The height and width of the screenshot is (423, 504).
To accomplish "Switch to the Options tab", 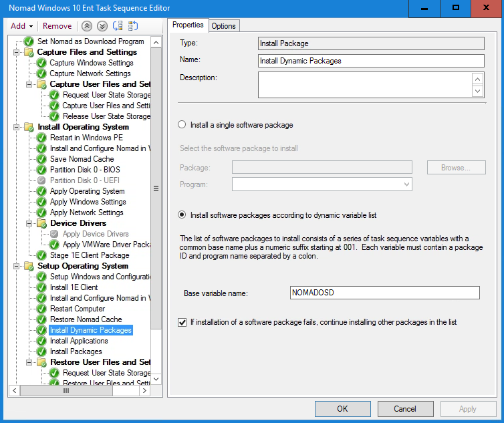I will pyautogui.click(x=223, y=26).
